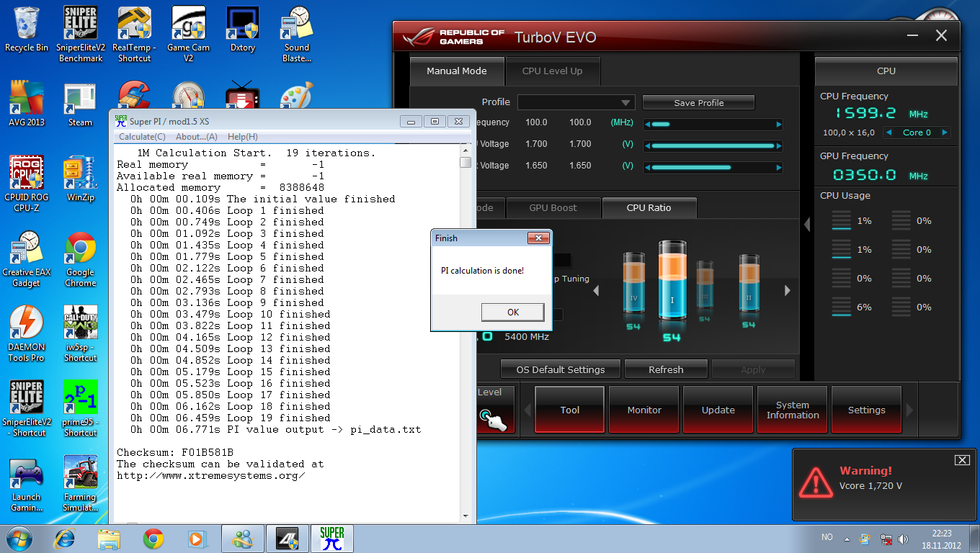Switch to the Super PI taskbar button
980x553 pixels.
click(x=332, y=539)
